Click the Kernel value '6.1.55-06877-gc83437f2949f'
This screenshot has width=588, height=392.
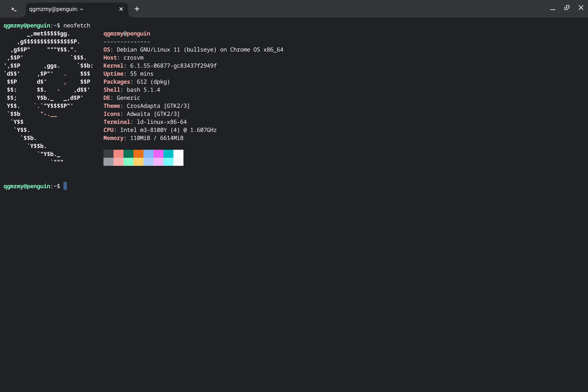click(x=173, y=66)
